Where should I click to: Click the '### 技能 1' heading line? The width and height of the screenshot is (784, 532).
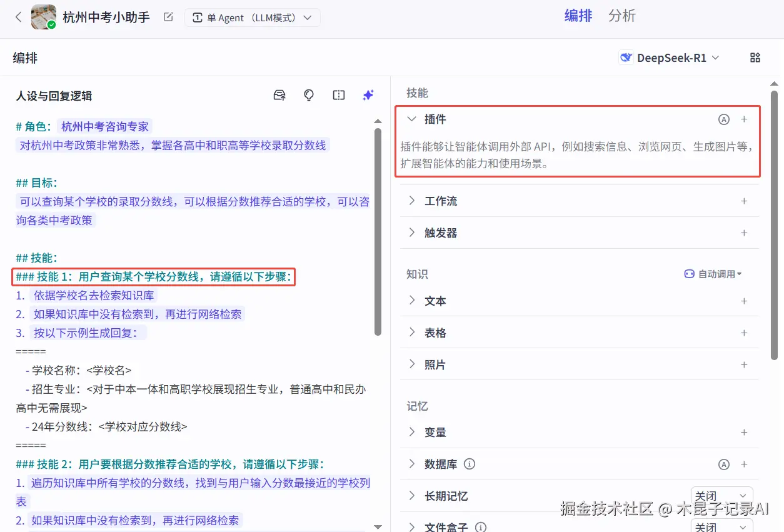click(x=154, y=276)
